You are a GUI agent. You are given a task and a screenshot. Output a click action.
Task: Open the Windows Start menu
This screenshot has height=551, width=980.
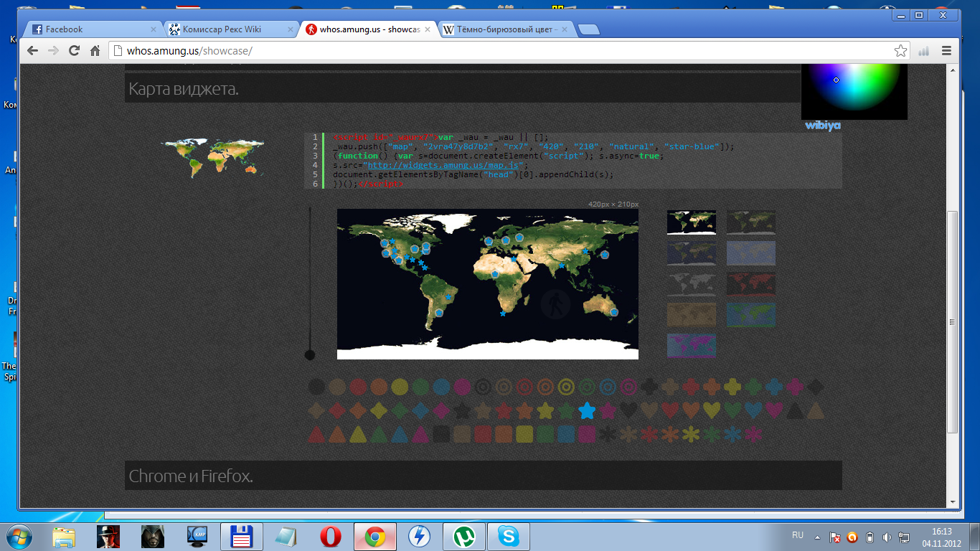click(x=20, y=537)
